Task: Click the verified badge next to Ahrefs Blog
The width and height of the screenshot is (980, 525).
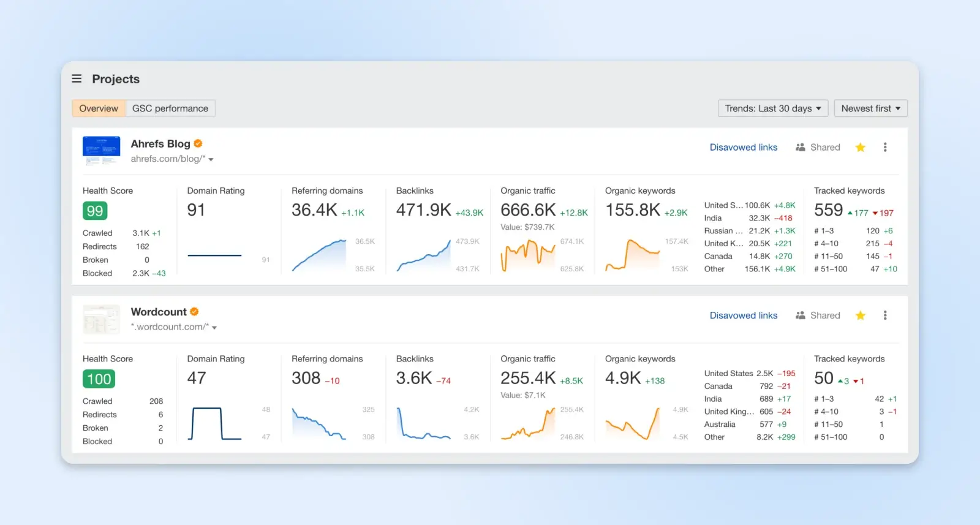Action: [x=198, y=143]
